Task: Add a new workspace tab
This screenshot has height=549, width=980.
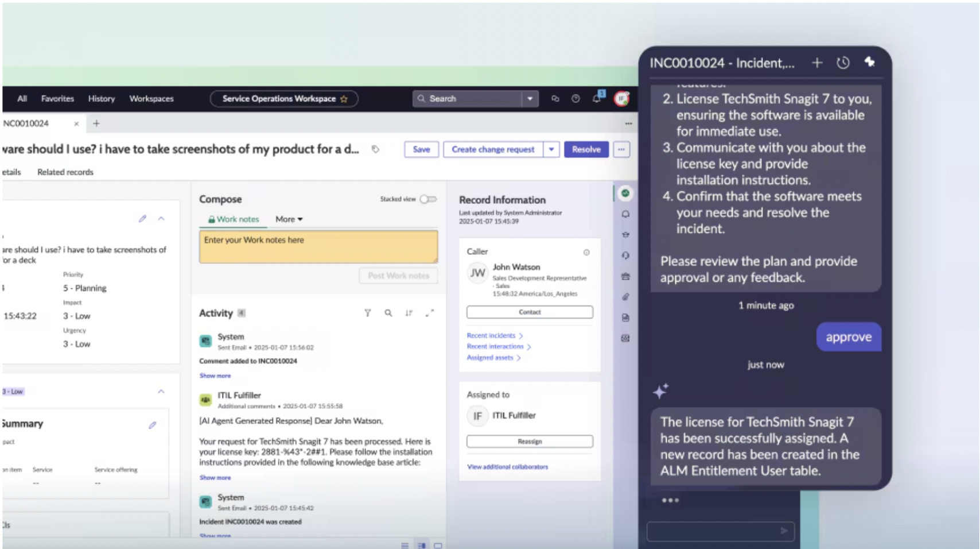Action: (96, 123)
